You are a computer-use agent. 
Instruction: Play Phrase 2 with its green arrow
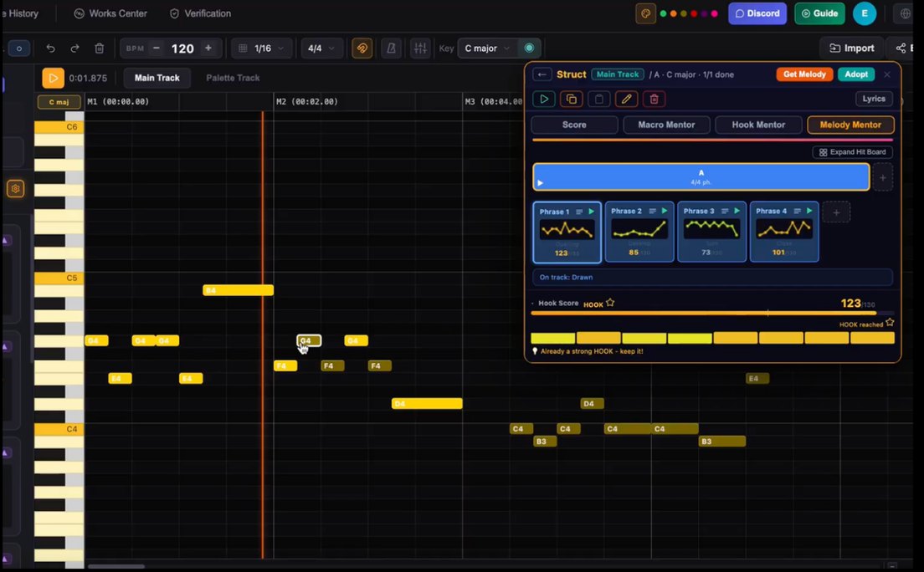[x=665, y=211]
